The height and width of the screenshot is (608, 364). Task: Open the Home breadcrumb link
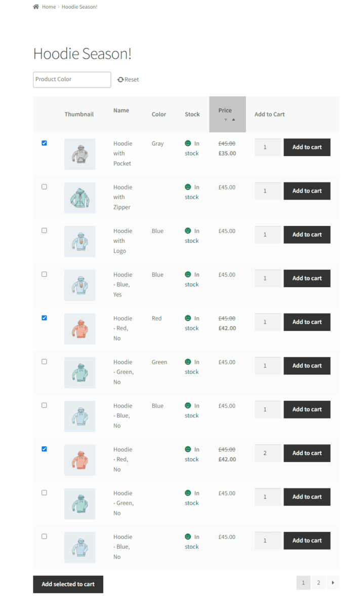pos(49,7)
